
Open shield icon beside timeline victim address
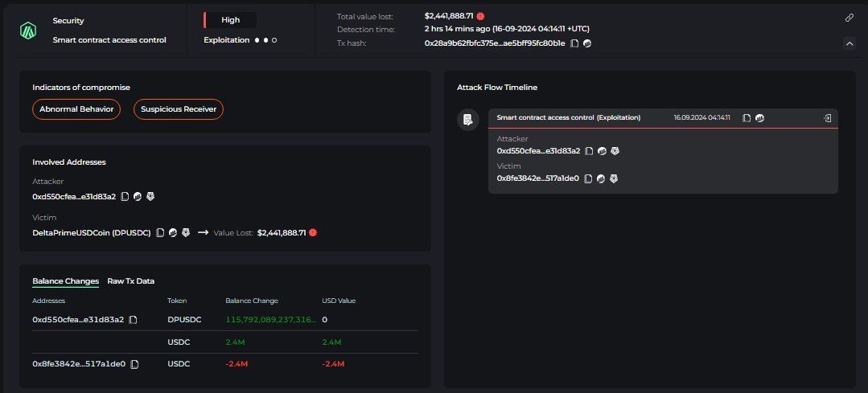click(x=613, y=178)
